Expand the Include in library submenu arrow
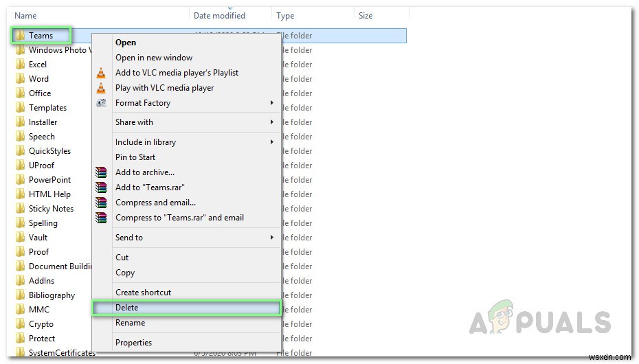The image size is (639, 364). pyautogui.click(x=272, y=142)
